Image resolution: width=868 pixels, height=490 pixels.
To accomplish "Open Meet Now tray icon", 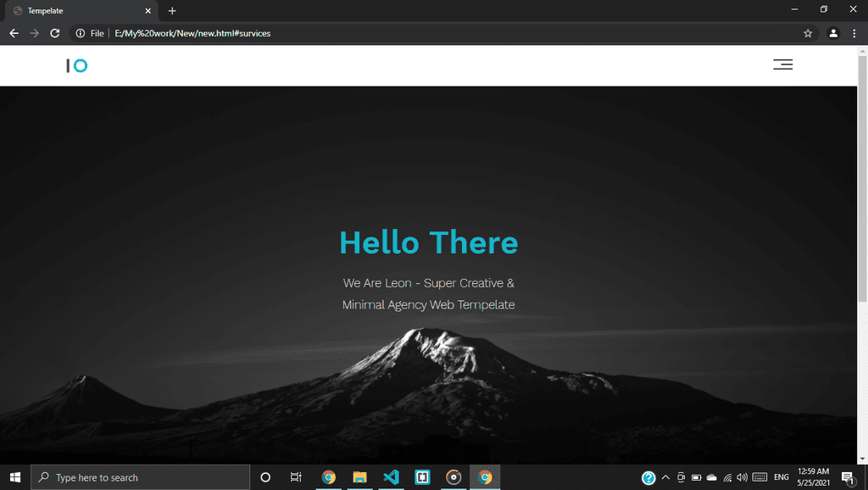I will (681, 477).
